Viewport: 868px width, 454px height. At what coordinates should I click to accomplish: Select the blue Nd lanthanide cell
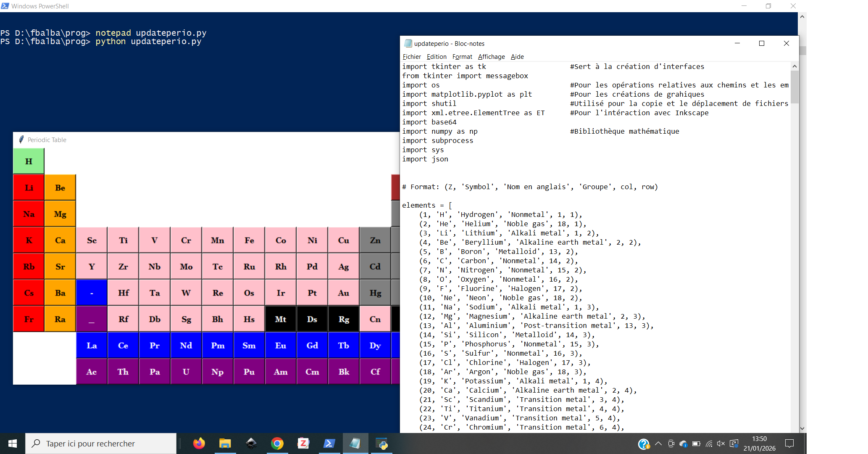186,346
